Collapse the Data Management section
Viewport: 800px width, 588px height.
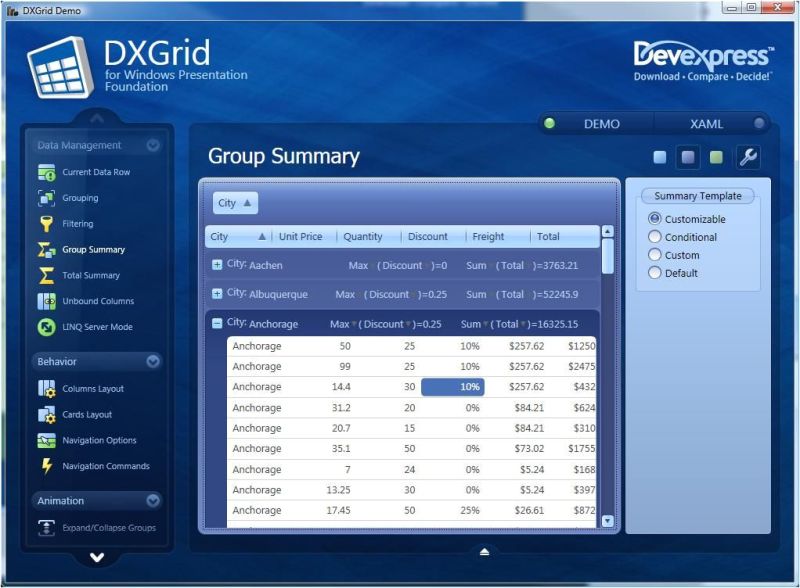[x=153, y=145]
